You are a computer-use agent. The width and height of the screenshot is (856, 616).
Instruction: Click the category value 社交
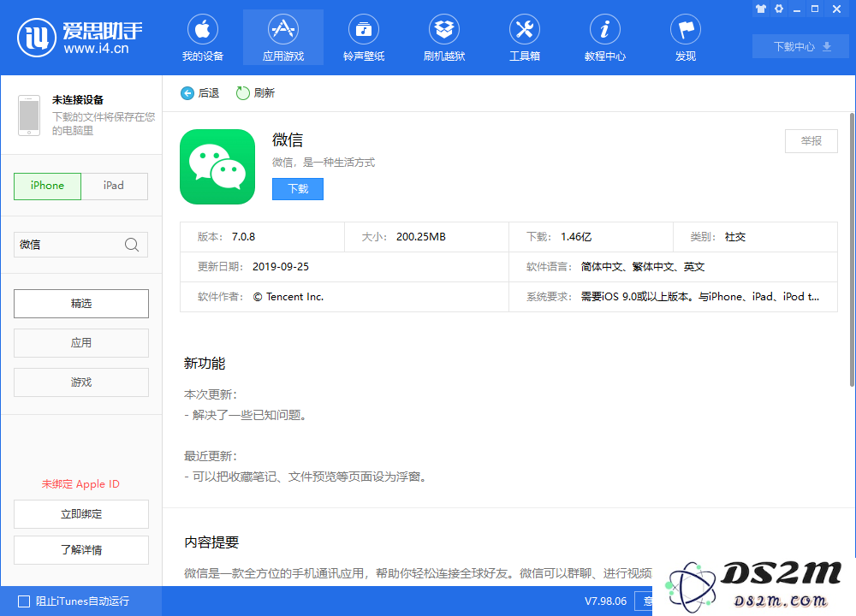tap(734, 237)
